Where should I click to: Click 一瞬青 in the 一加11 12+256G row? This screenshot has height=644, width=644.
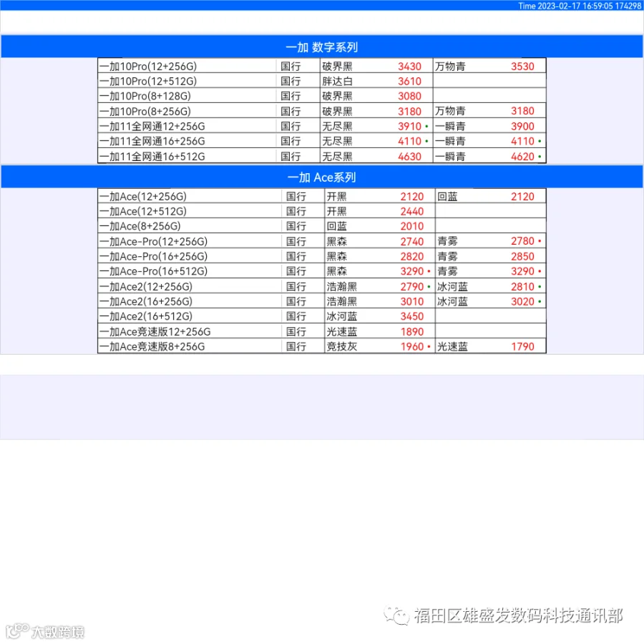pyautogui.click(x=450, y=126)
